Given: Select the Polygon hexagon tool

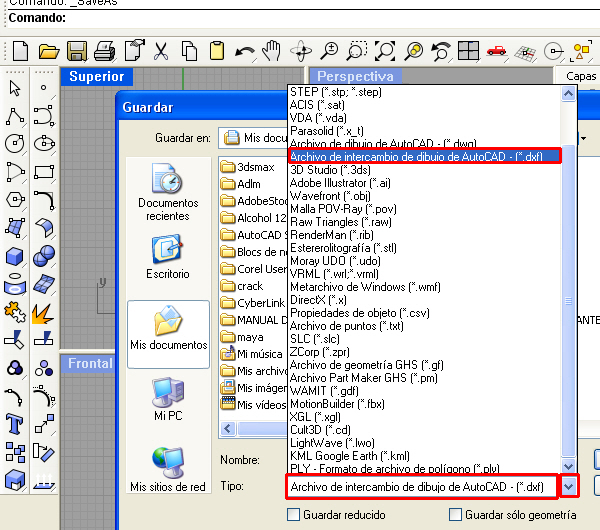Looking at the screenshot, I should [15, 200].
